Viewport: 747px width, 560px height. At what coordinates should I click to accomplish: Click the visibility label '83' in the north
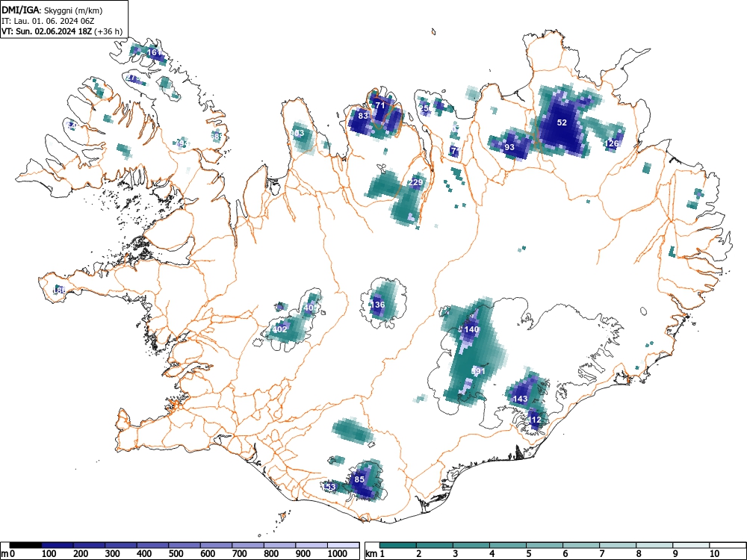363,116
